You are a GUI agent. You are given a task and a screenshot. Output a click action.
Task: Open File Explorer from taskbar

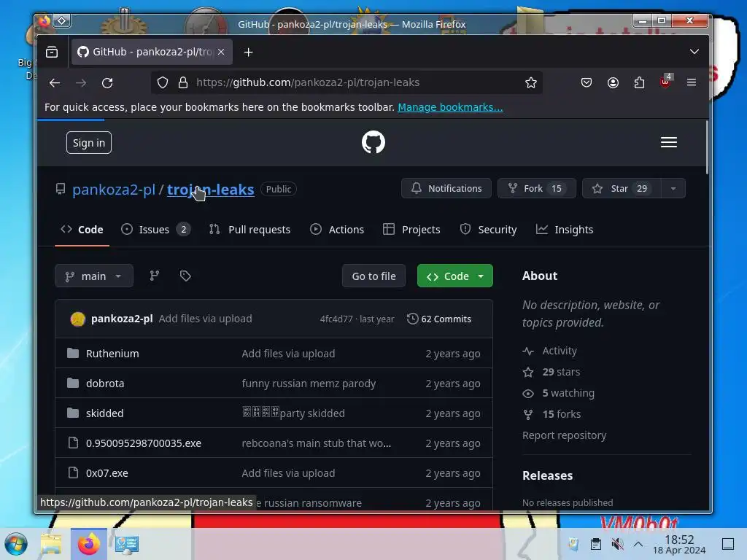[51, 544]
